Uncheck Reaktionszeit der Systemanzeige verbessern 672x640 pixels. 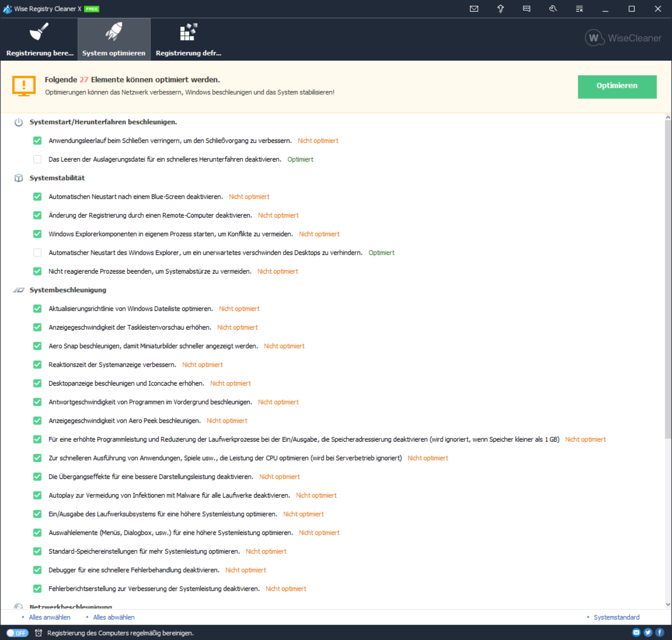point(37,365)
